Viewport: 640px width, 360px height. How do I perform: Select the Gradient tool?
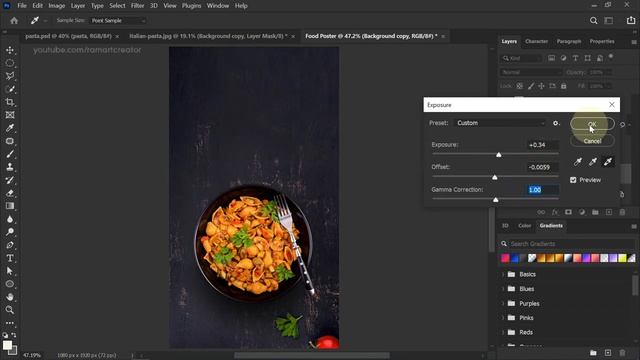pos(10,206)
